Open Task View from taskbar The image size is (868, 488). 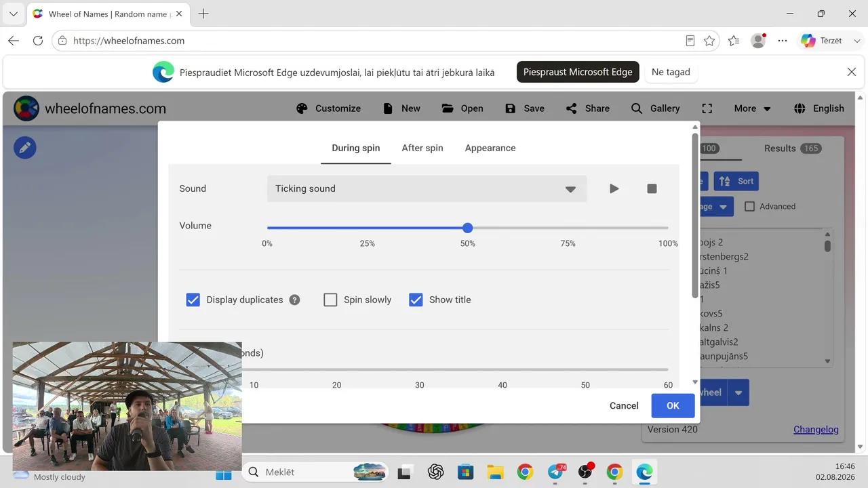(x=406, y=472)
